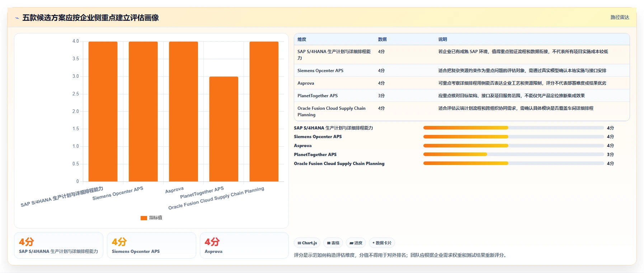The image size is (644, 273).
Task: Click the 2.5 tick on the y-axis
Action: 75,94
